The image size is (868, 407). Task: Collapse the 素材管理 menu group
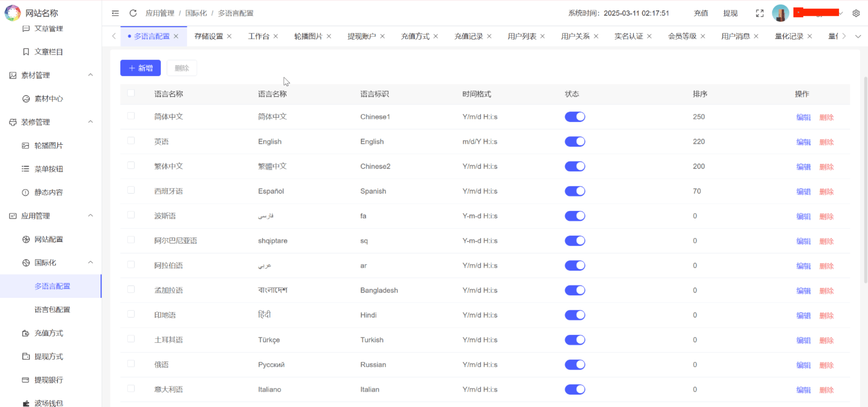[91, 75]
